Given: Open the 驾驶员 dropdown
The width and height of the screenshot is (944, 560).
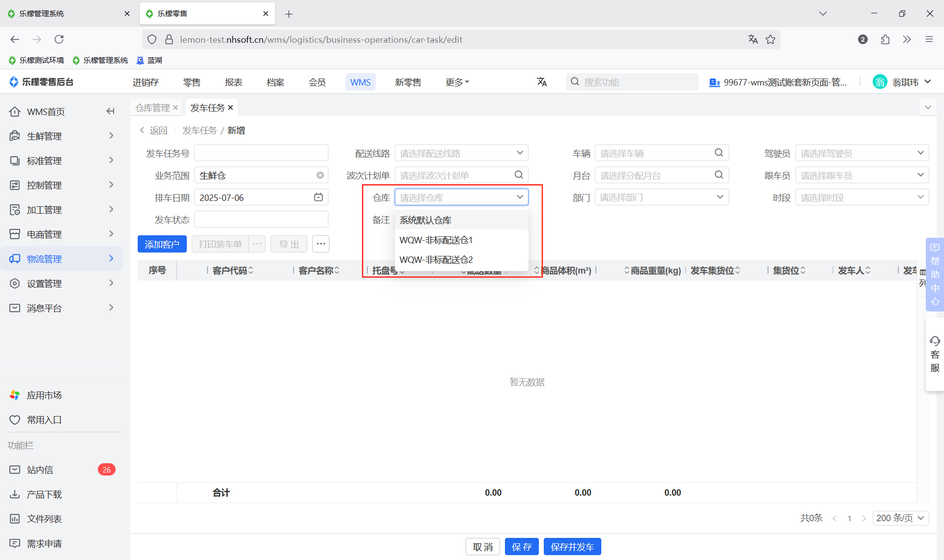Looking at the screenshot, I should click(862, 153).
